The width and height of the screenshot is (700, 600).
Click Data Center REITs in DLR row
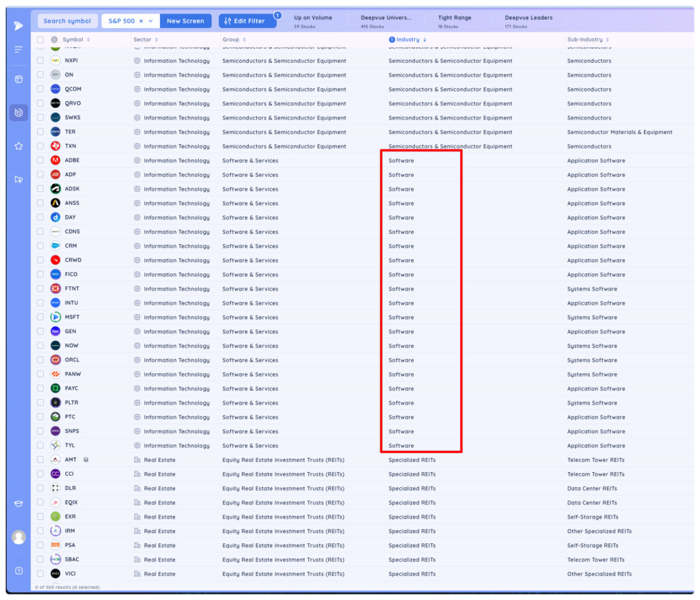click(592, 489)
